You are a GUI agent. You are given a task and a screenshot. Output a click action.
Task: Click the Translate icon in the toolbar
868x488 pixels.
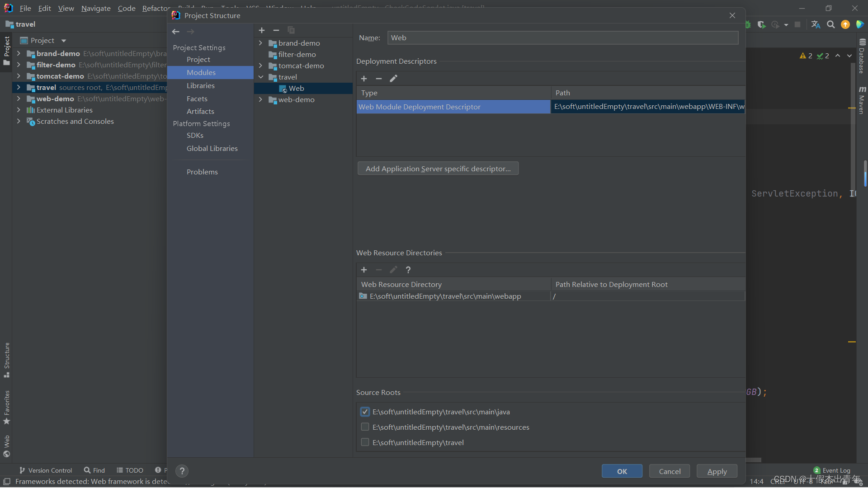(x=816, y=24)
